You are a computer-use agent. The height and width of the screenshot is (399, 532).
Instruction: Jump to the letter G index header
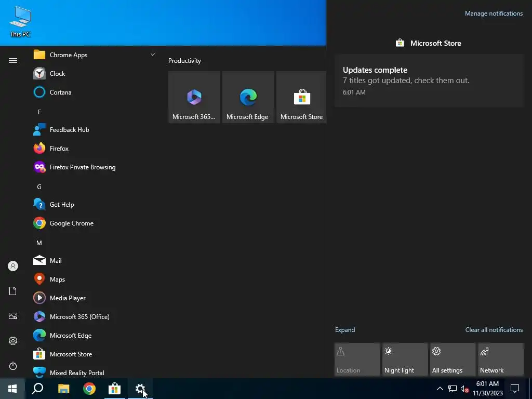pos(39,187)
